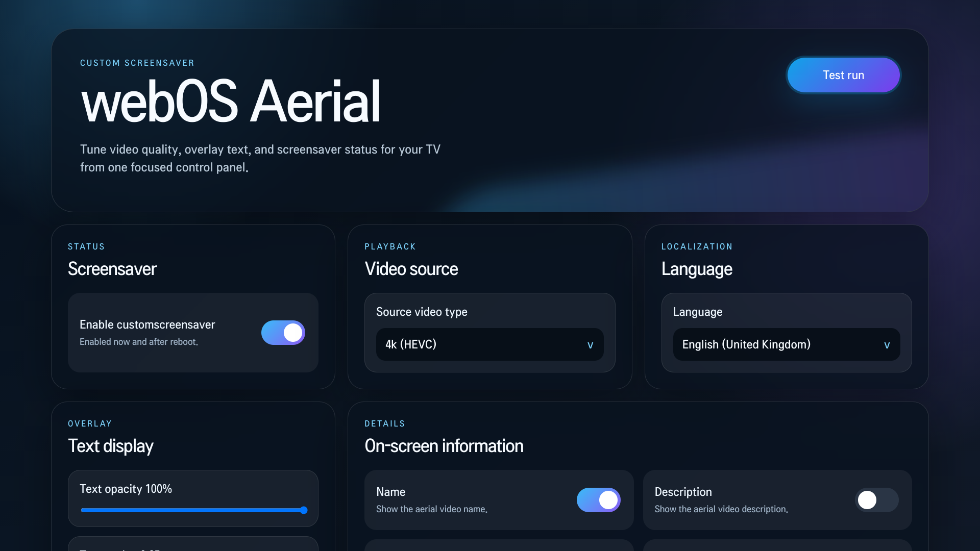Viewport: 980px width, 551px height.
Task: Click the Text opacity slider track
Action: click(x=193, y=510)
